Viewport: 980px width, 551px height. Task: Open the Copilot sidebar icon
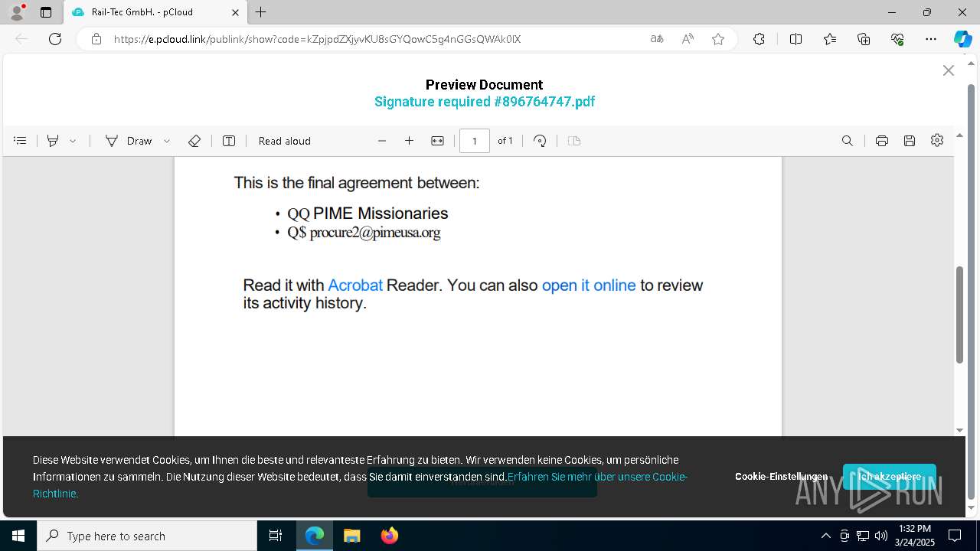(962, 39)
